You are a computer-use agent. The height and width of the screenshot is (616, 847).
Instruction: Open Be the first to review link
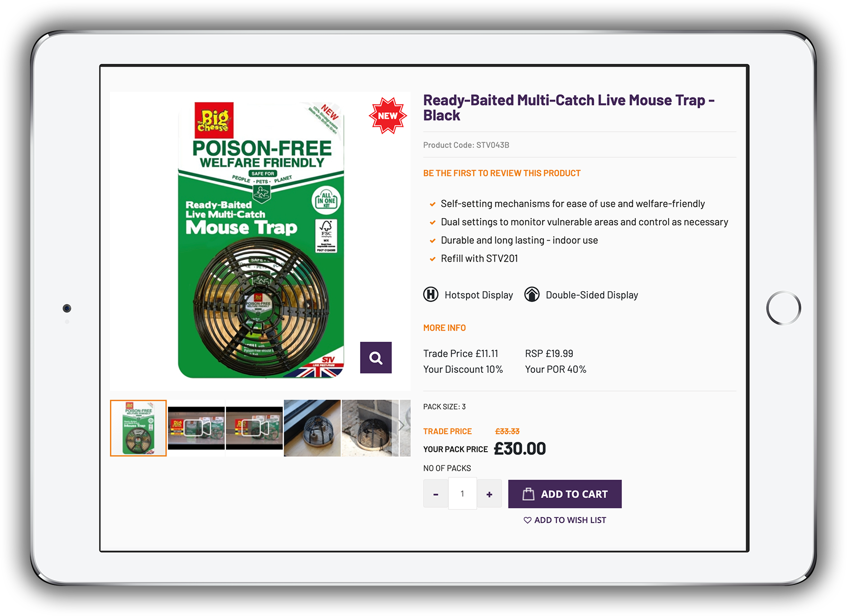coord(502,173)
